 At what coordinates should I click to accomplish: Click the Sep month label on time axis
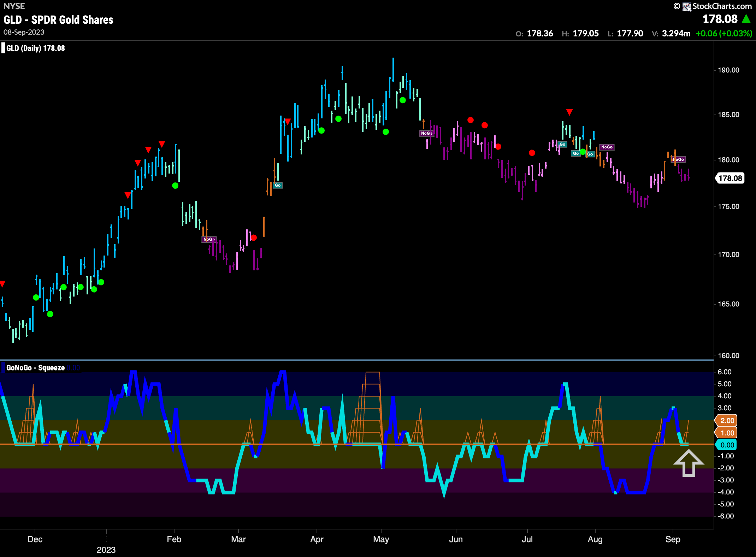tap(673, 539)
